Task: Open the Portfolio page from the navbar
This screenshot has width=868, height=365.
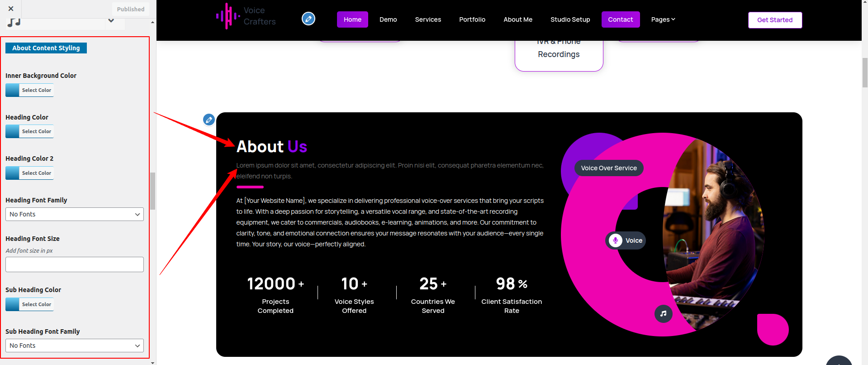Action: coord(472,19)
